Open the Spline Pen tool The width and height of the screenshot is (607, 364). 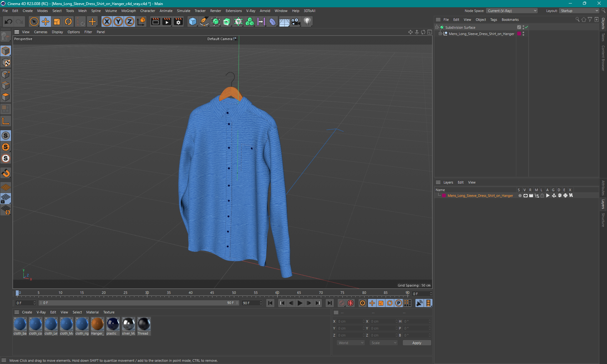204,21
